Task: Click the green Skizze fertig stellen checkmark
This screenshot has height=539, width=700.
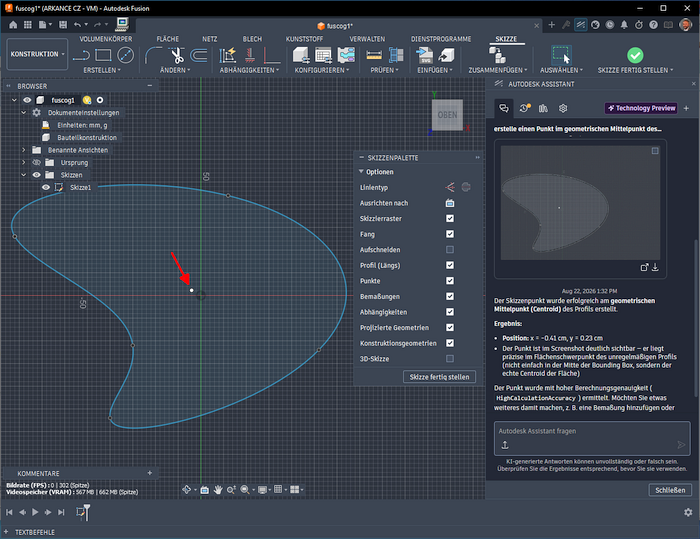Action: pos(635,55)
